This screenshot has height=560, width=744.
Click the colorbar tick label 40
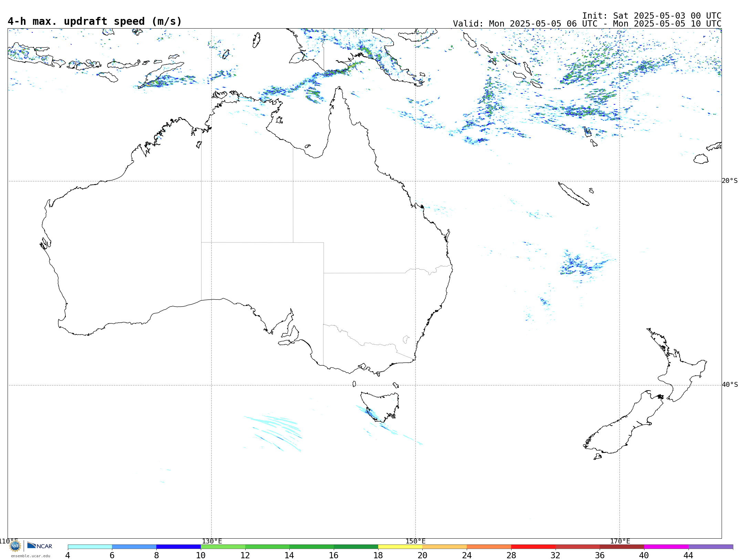[644, 555]
